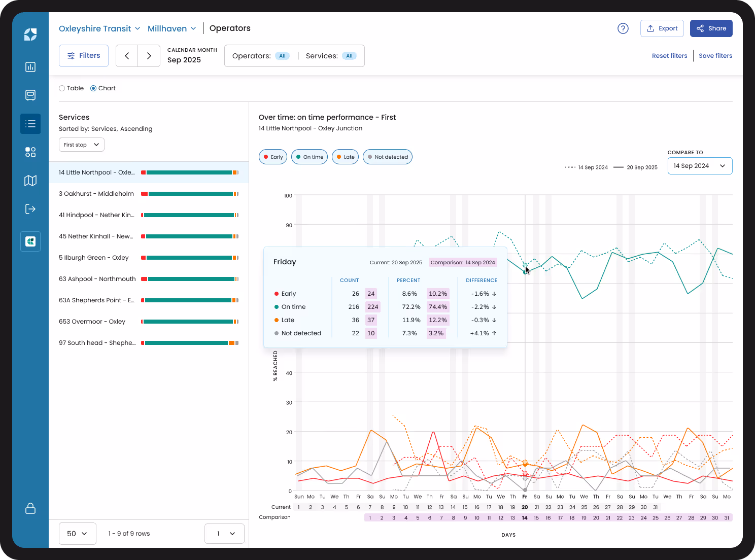755x560 pixels.
Task: Sign out using the logout icon
Action: pos(30,208)
